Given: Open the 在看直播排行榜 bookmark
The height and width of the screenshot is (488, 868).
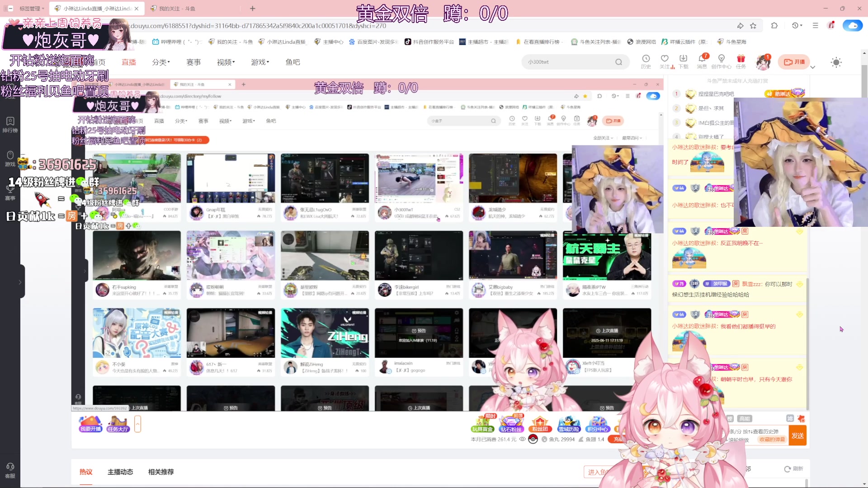Looking at the screenshot, I should pos(540,42).
